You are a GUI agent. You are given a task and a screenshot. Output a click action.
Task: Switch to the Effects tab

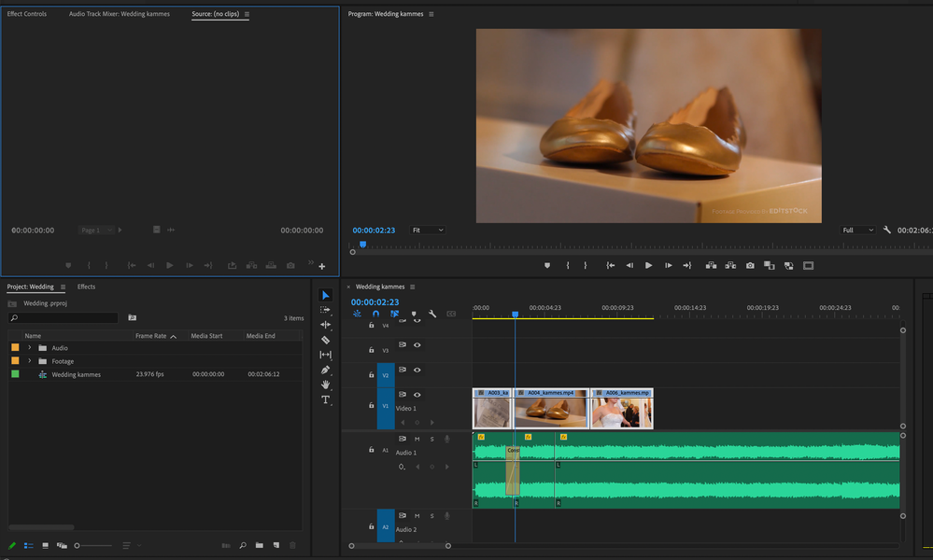pyautogui.click(x=86, y=287)
